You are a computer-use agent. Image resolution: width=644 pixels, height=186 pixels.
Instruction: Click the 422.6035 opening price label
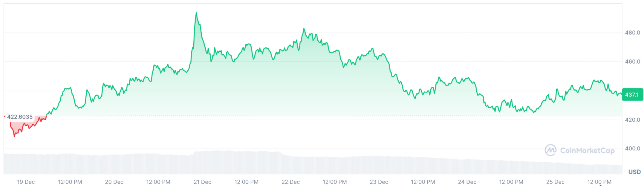(20, 117)
